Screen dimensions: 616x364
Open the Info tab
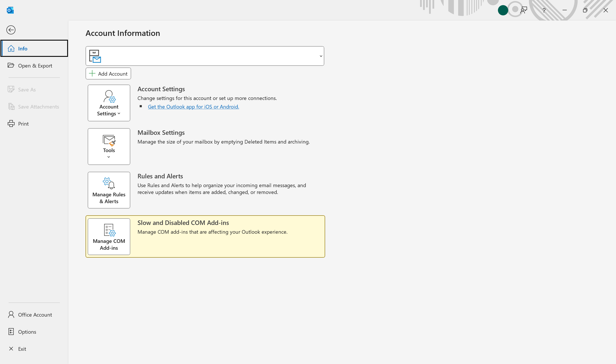click(x=34, y=48)
